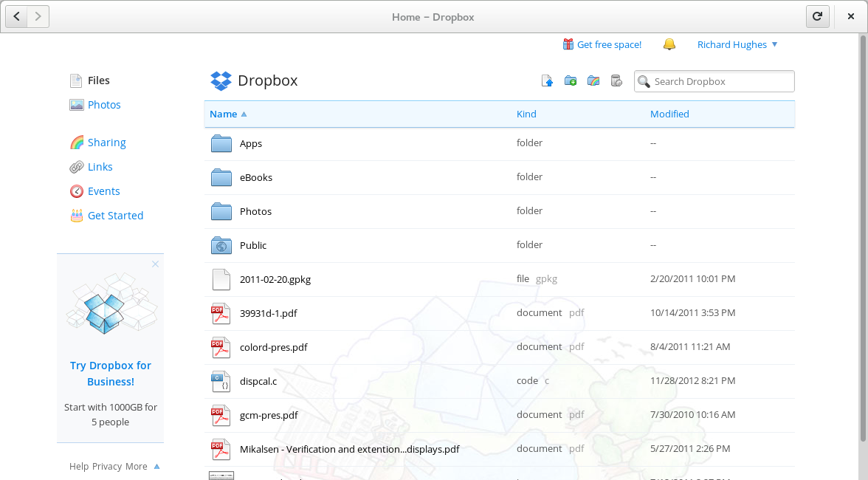Click the 2011-02-20.gpkg file icon
The width and height of the screenshot is (868, 480).
coord(221,279)
